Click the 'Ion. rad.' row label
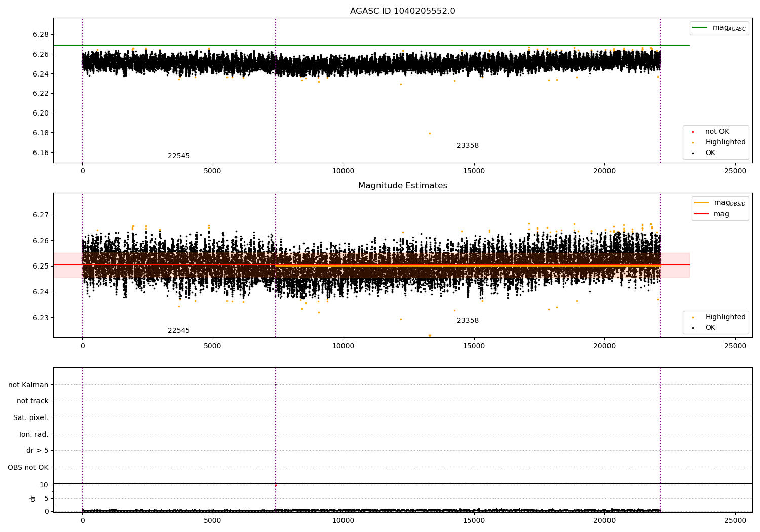 coord(34,435)
